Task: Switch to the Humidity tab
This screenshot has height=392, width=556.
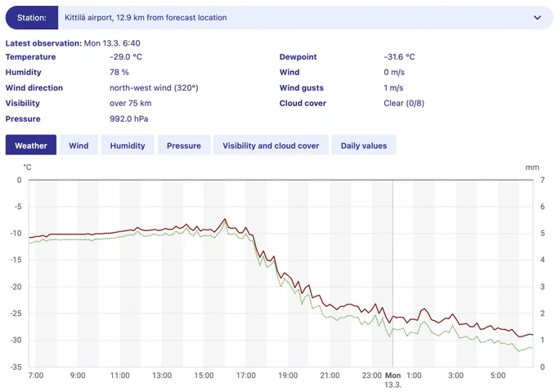Action: [128, 145]
